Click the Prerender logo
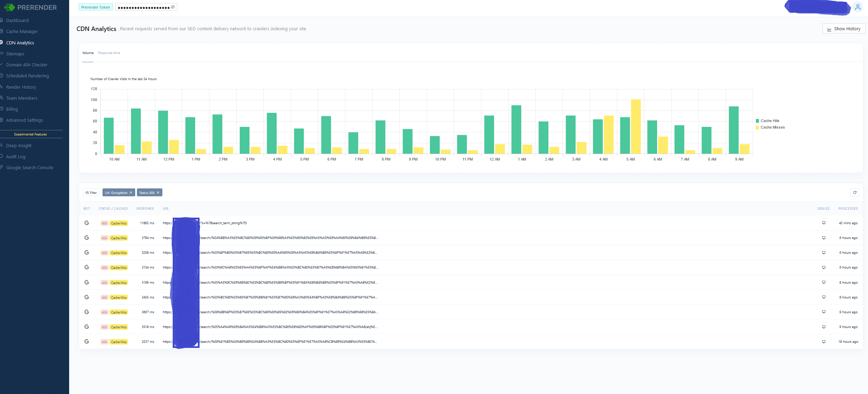Screen dimensions: 868x394 coord(30,7)
